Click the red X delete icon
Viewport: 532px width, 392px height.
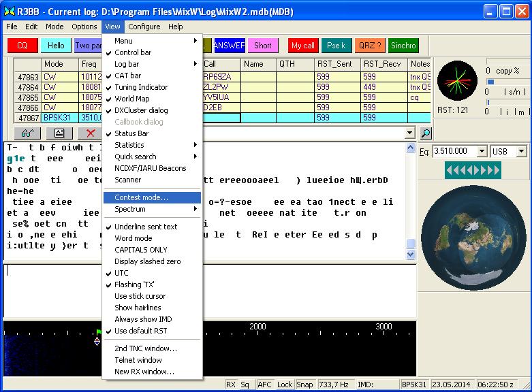90,133
